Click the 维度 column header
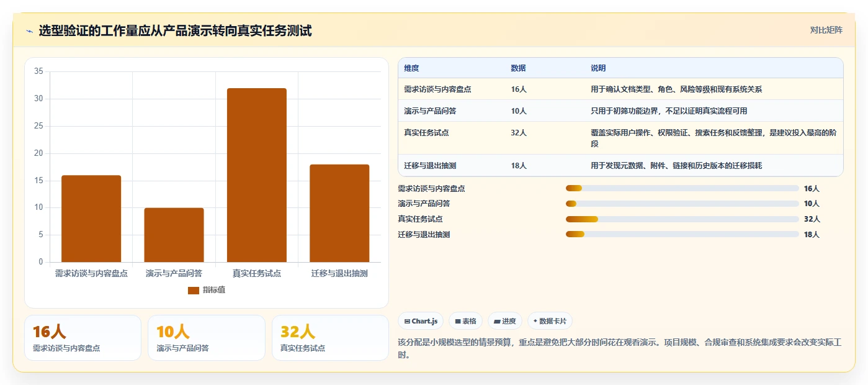 click(411, 68)
